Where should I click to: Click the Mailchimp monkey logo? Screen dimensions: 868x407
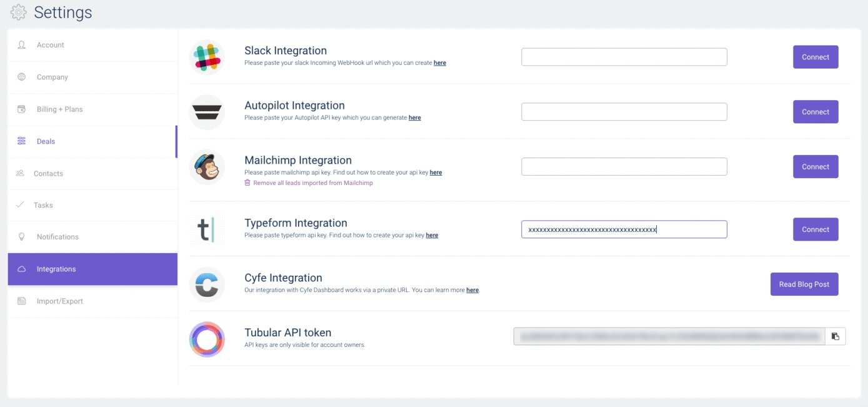(x=207, y=167)
